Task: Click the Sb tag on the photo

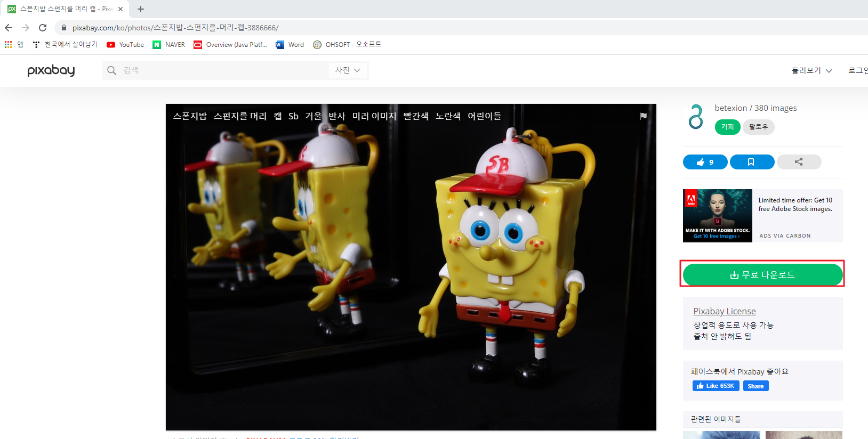Action: click(293, 116)
